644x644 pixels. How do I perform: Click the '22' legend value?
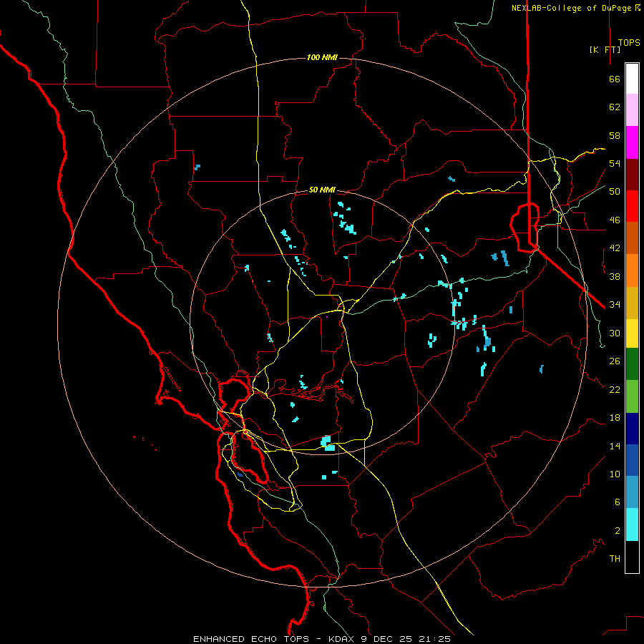pos(615,389)
